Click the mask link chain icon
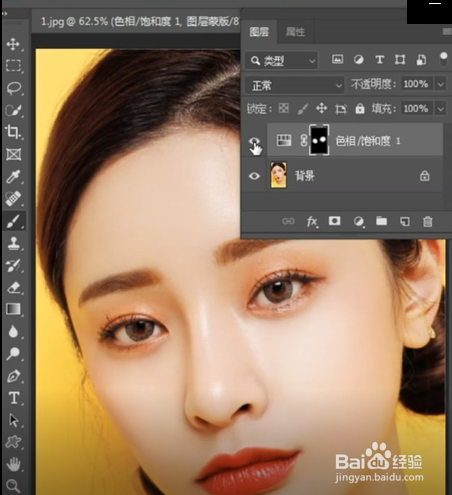Viewport: 452px width, 495px height. click(303, 140)
